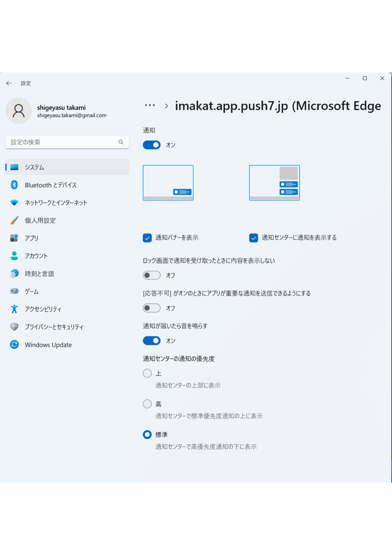
Task: Expand the breadcrumb ellipsis menu
Action: pos(150,106)
